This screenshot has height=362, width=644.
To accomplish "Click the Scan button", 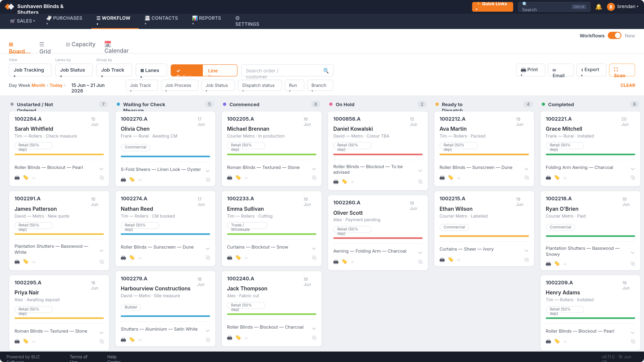I will coord(622,70).
